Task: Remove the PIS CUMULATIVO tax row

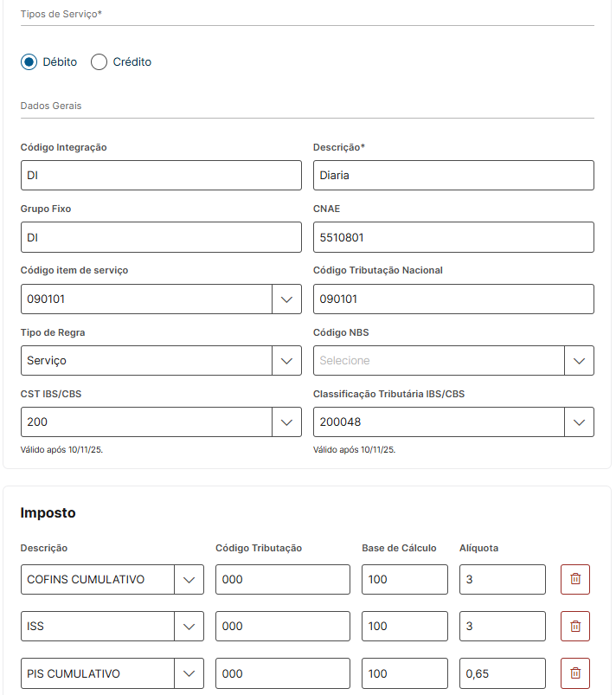Action: pyautogui.click(x=575, y=673)
